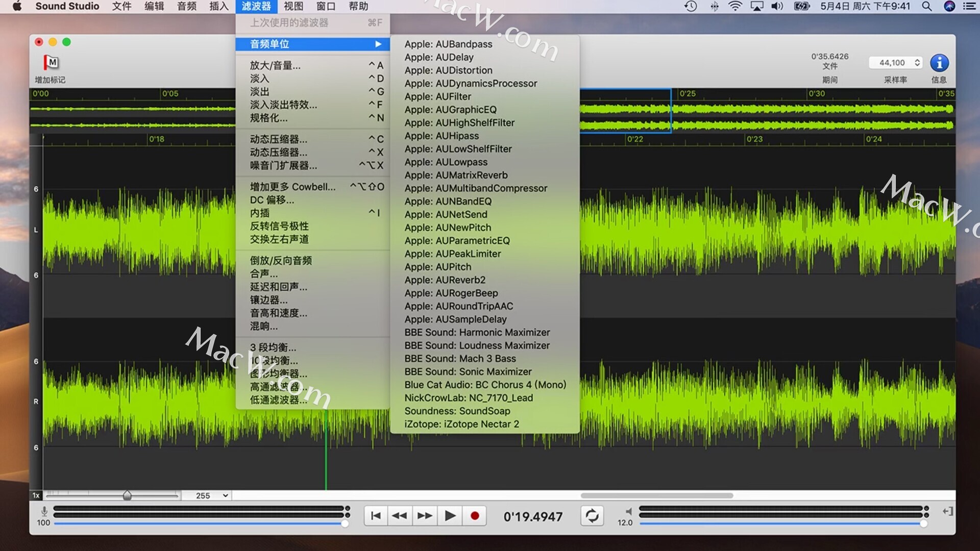The image size is (980, 551).
Task: Open the 视图 menu
Action: tap(293, 6)
